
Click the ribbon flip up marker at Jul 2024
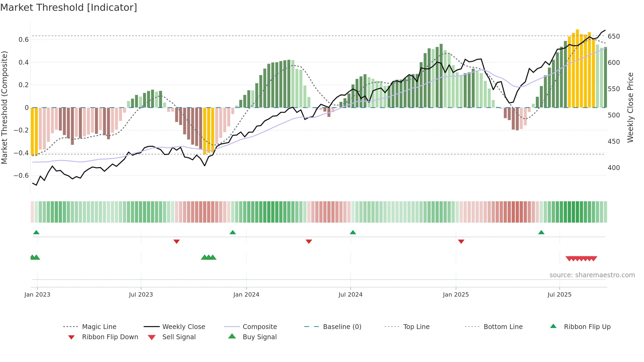point(353,232)
